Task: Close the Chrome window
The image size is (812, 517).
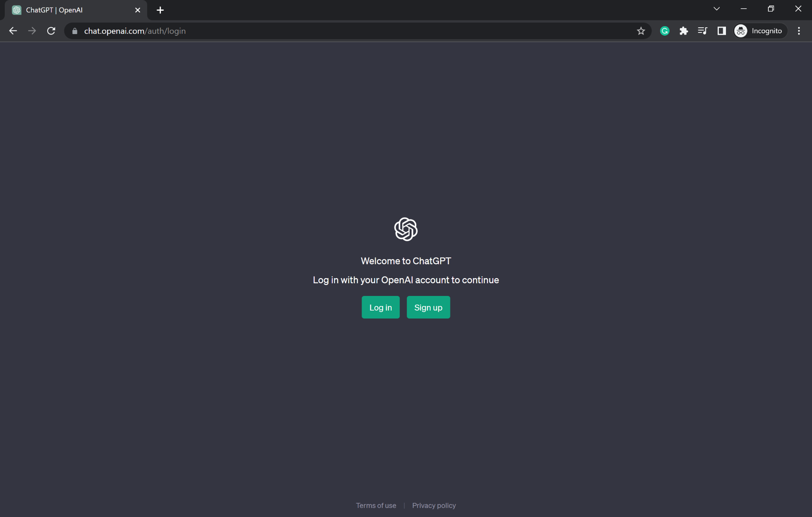Action: (798, 9)
